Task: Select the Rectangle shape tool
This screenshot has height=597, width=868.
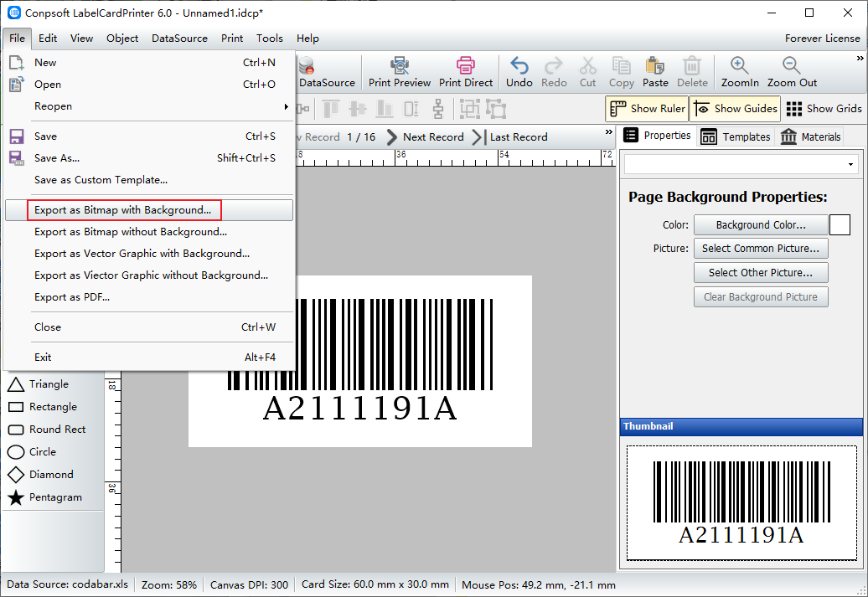Action: (43, 407)
